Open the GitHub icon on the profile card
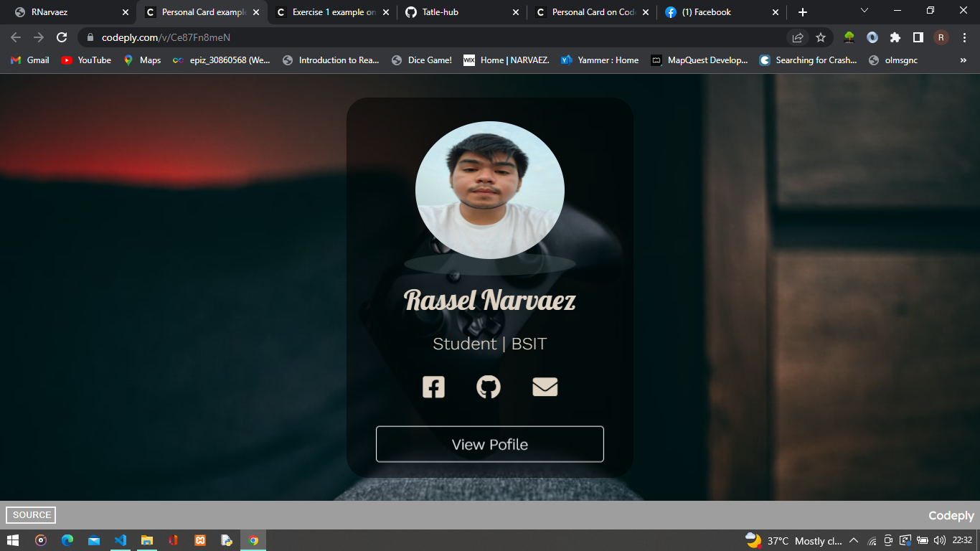The height and width of the screenshot is (551, 980). point(489,387)
